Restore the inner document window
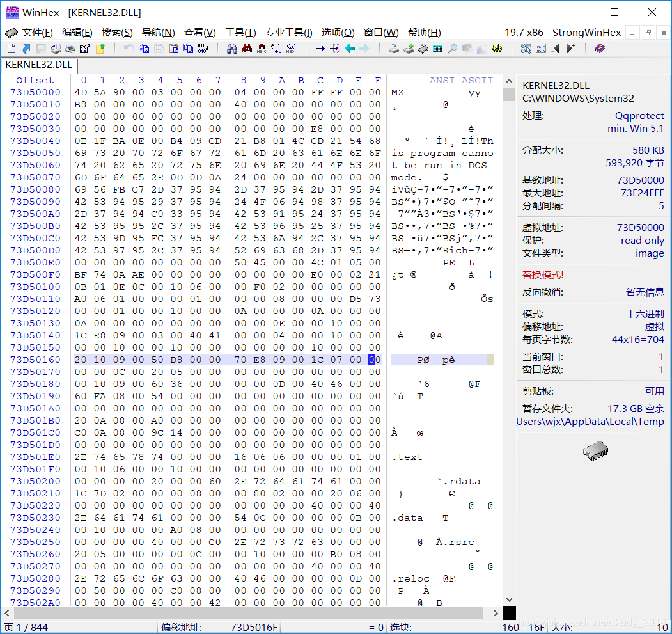Image resolution: width=672 pixels, height=634 pixels. point(648,33)
